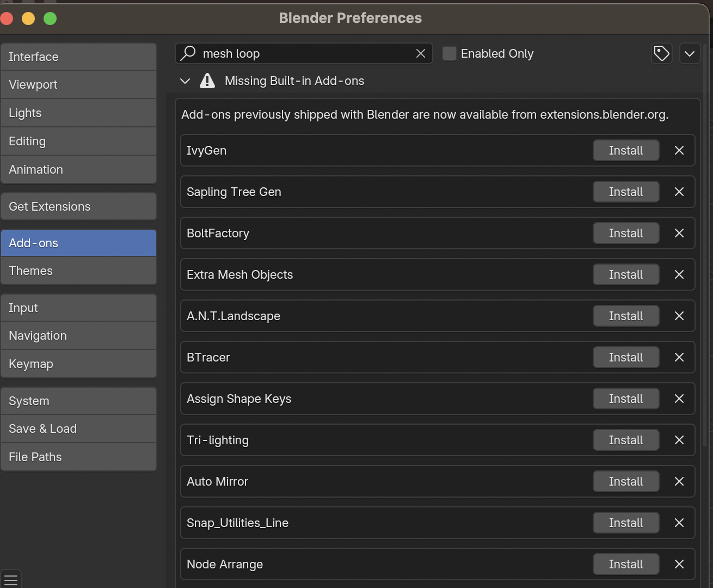
Task: Dismiss the Assign Shape Keys entry
Action: [679, 399]
